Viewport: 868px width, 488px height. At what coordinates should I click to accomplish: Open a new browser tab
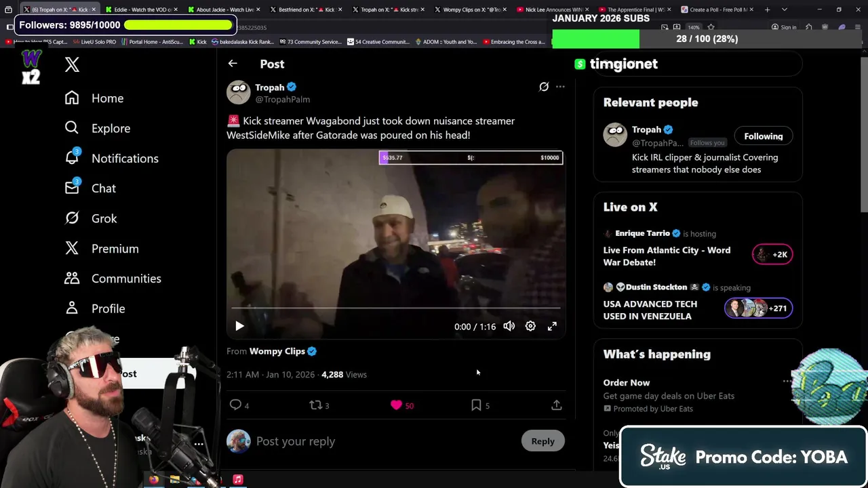[767, 9]
